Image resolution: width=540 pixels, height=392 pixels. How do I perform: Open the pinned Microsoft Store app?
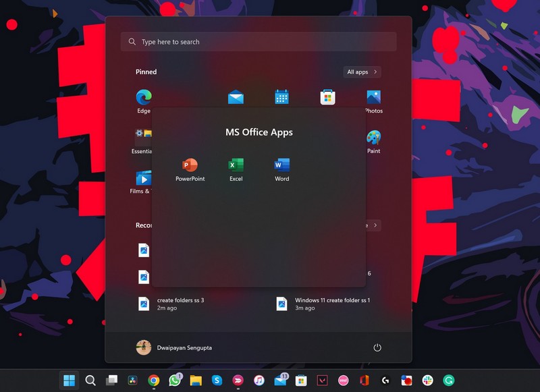[x=327, y=97]
